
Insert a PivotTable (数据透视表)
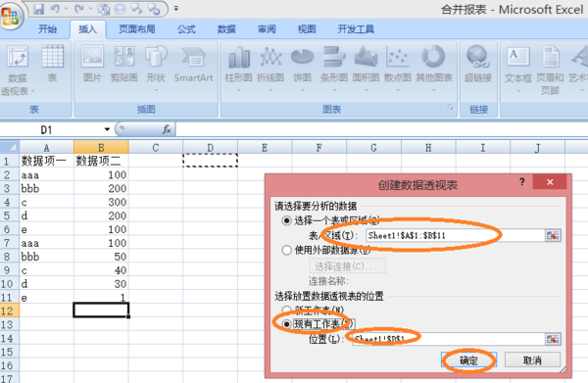[x=18, y=71]
